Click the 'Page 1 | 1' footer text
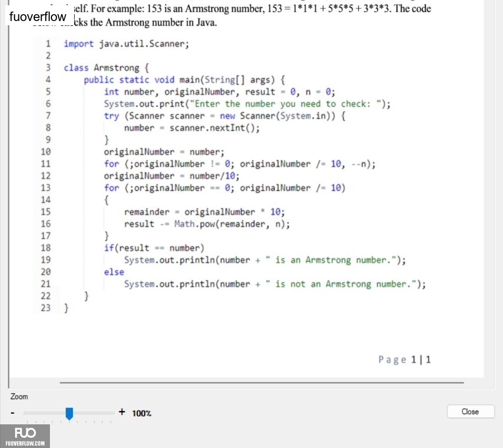This screenshot has width=503, height=448. pyautogui.click(x=405, y=360)
